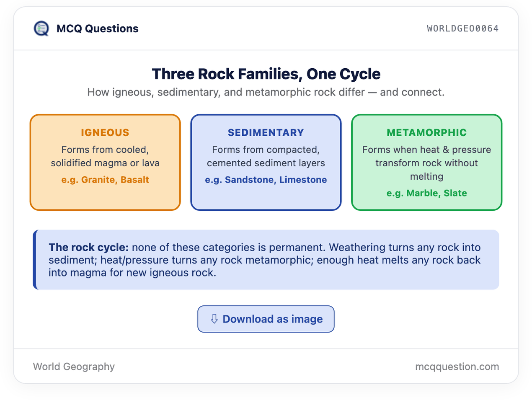
Task: Click the bold 'The rock cycle:' text
Action: pos(88,247)
